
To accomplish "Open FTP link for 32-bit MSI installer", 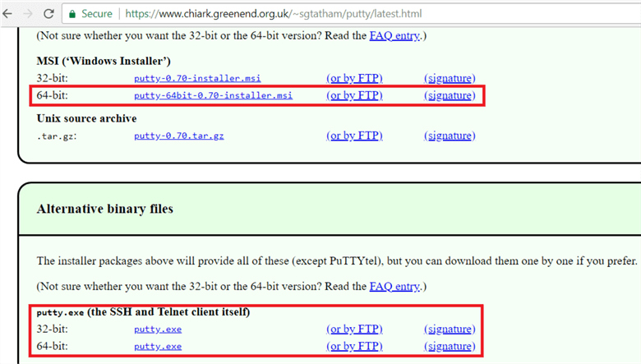I will pos(354,78).
